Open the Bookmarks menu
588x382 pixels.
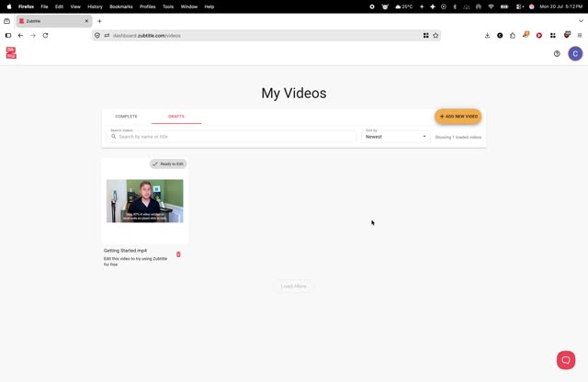click(121, 6)
